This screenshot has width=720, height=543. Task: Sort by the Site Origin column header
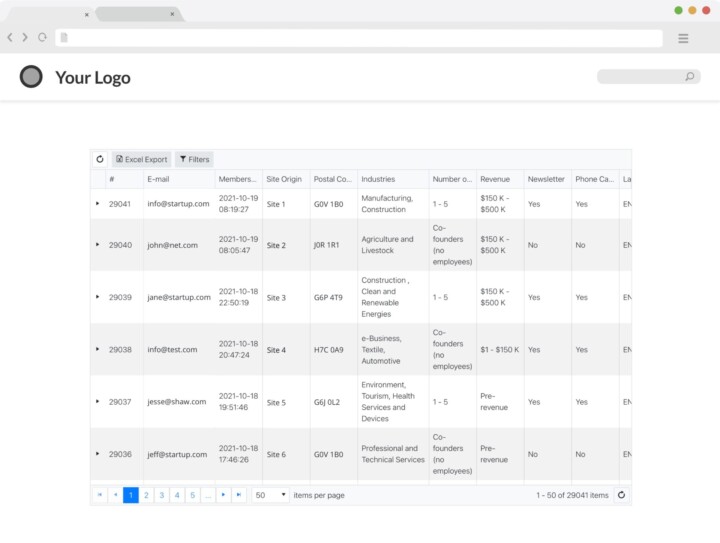(286, 179)
